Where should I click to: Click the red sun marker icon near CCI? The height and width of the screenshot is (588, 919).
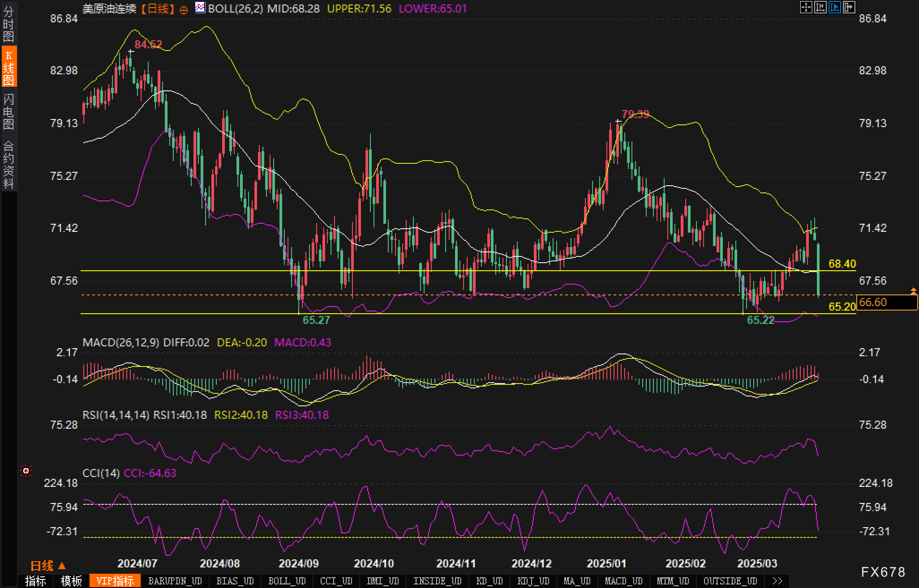tap(26, 471)
